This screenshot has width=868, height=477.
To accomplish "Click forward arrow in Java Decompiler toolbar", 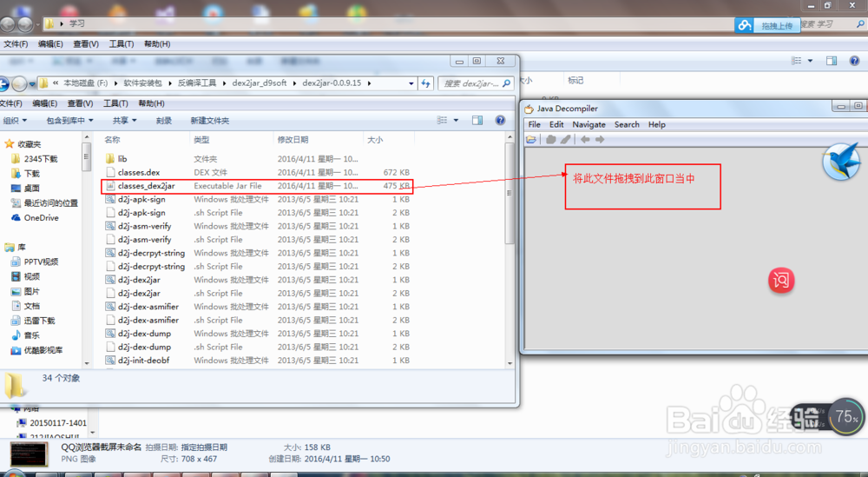I will (x=600, y=140).
